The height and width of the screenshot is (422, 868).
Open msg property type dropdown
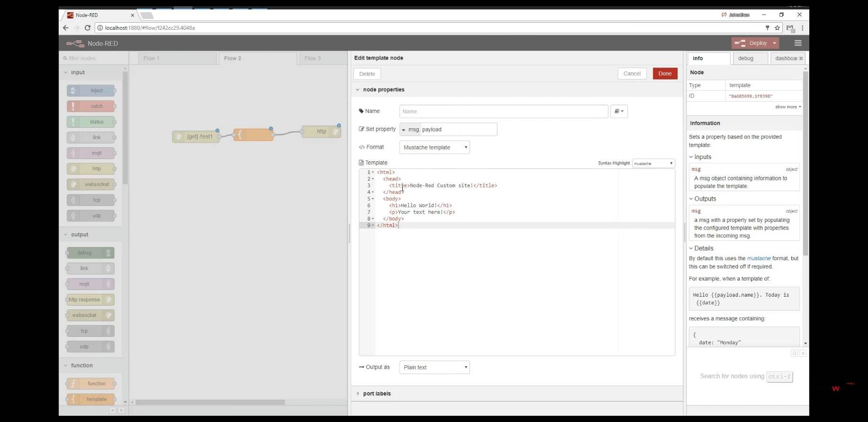click(410, 129)
